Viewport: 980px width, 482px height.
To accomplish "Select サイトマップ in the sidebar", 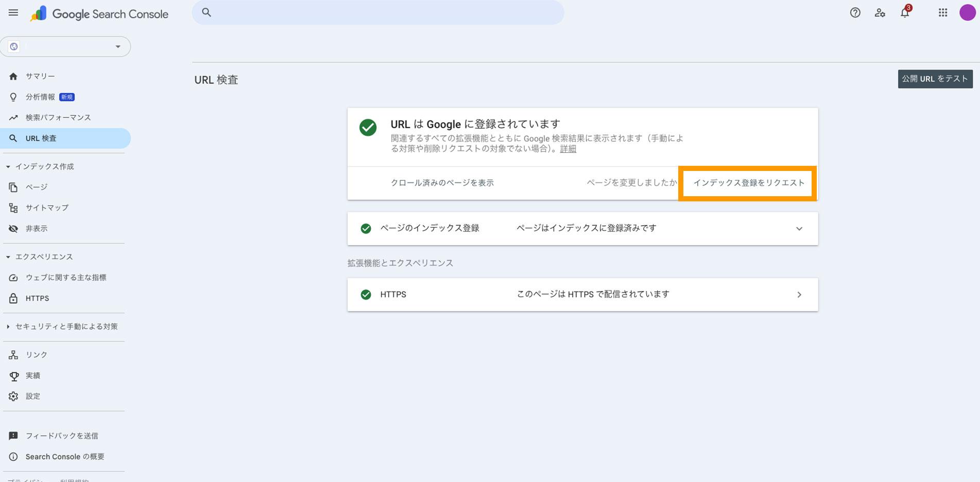I will pos(47,208).
